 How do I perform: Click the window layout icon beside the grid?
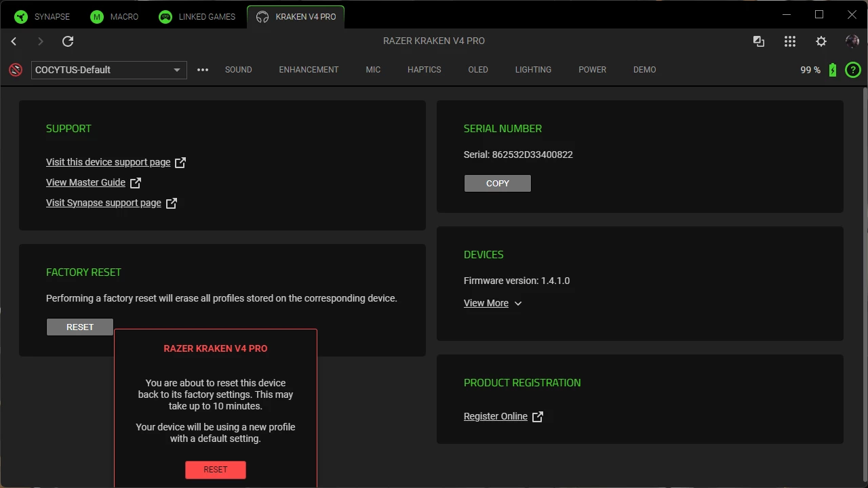(x=759, y=41)
